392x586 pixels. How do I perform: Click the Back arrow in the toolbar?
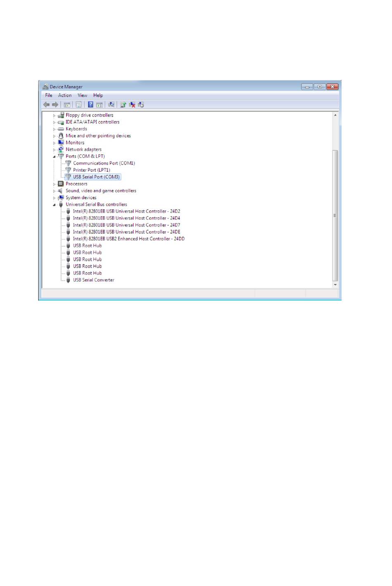click(x=47, y=105)
